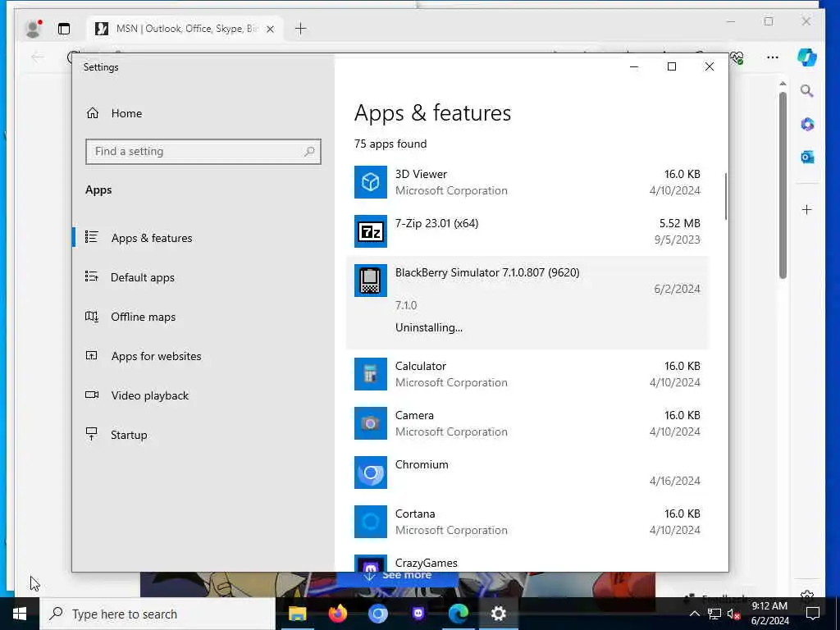Screen dimensions: 840x630
Task: Go back in Edge browser
Action: pos(38,57)
